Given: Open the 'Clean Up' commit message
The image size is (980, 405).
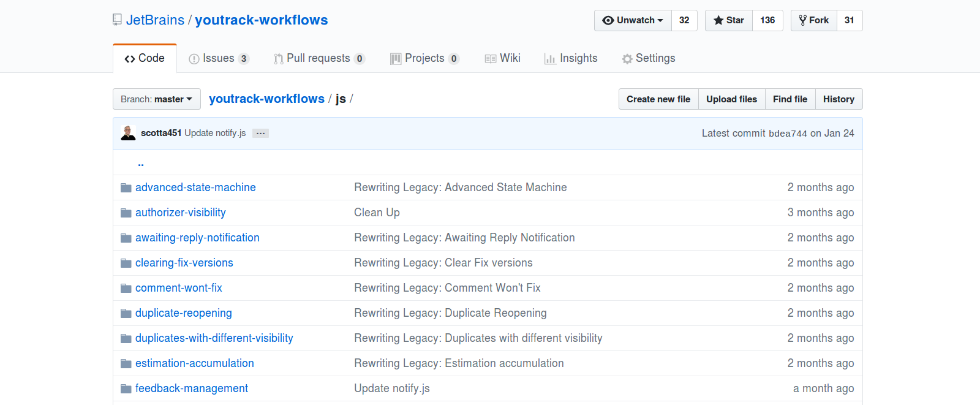Looking at the screenshot, I should tap(377, 213).
